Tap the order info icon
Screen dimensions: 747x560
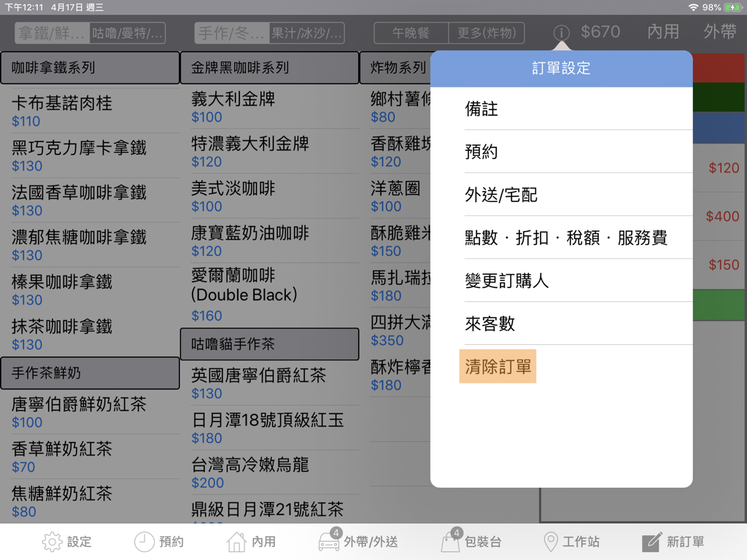[561, 33]
